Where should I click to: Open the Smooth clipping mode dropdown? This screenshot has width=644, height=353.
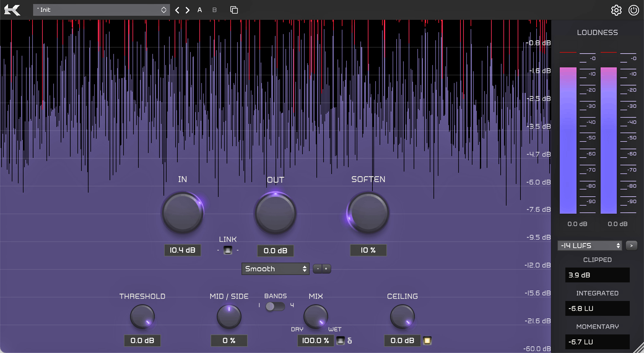[275, 269]
